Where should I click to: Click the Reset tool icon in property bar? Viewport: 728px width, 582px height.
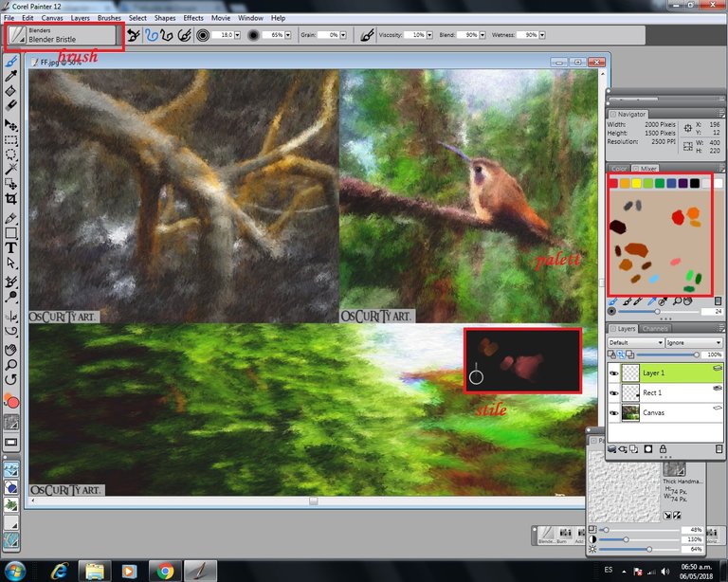click(134, 35)
